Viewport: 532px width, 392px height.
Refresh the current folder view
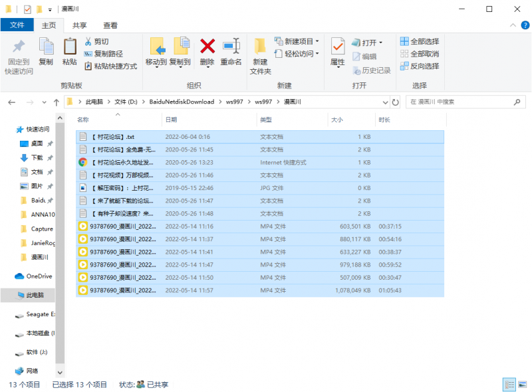pyautogui.click(x=396, y=102)
